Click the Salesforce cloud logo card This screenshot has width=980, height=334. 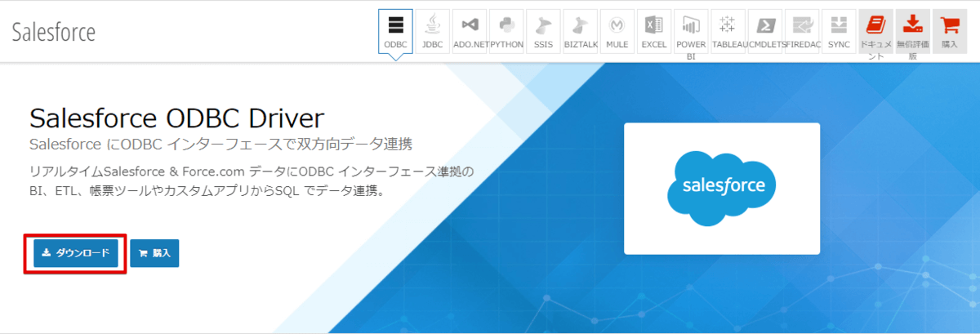coord(722,189)
